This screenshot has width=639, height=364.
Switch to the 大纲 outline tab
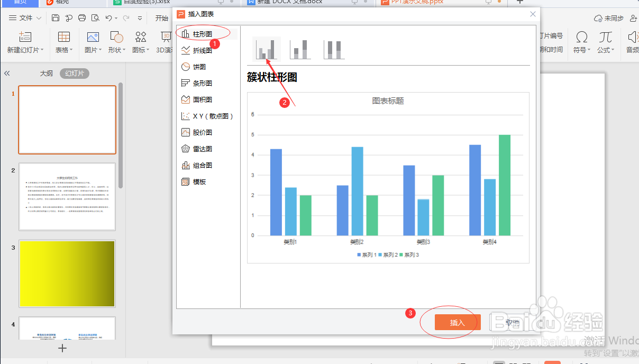coord(47,74)
